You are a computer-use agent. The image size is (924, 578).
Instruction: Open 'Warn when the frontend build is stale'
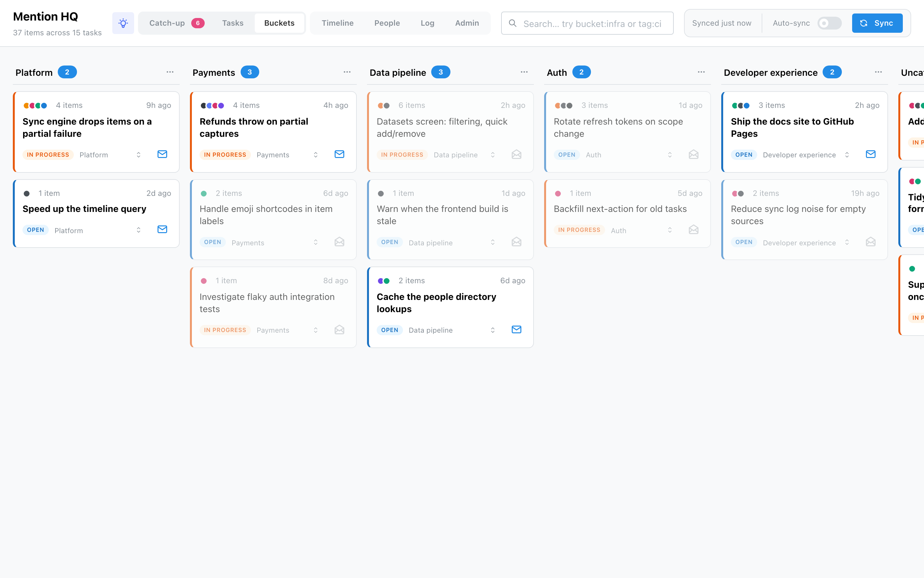click(x=442, y=215)
